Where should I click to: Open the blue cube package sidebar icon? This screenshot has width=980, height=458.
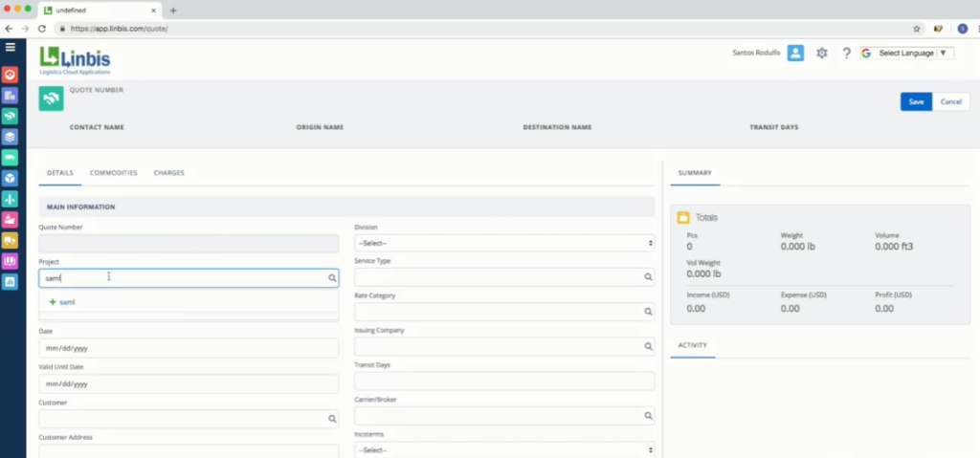(x=10, y=178)
